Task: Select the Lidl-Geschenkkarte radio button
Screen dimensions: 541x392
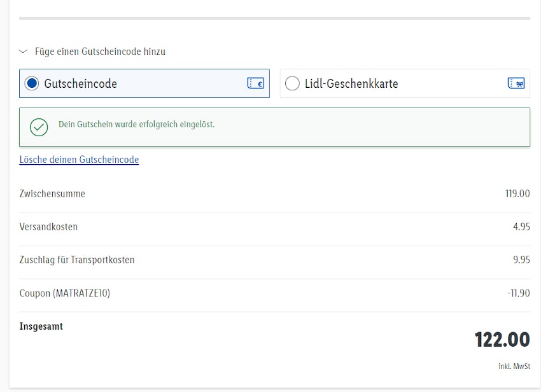Action: (x=292, y=83)
